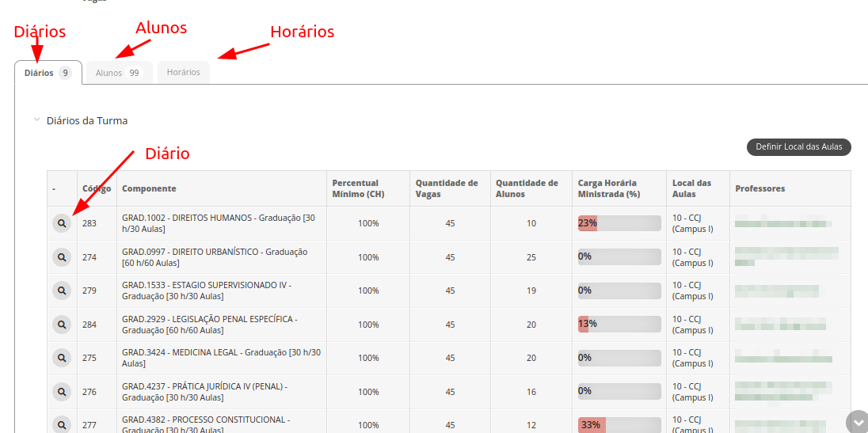Open the diary magnifier for code 276

click(x=62, y=392)
